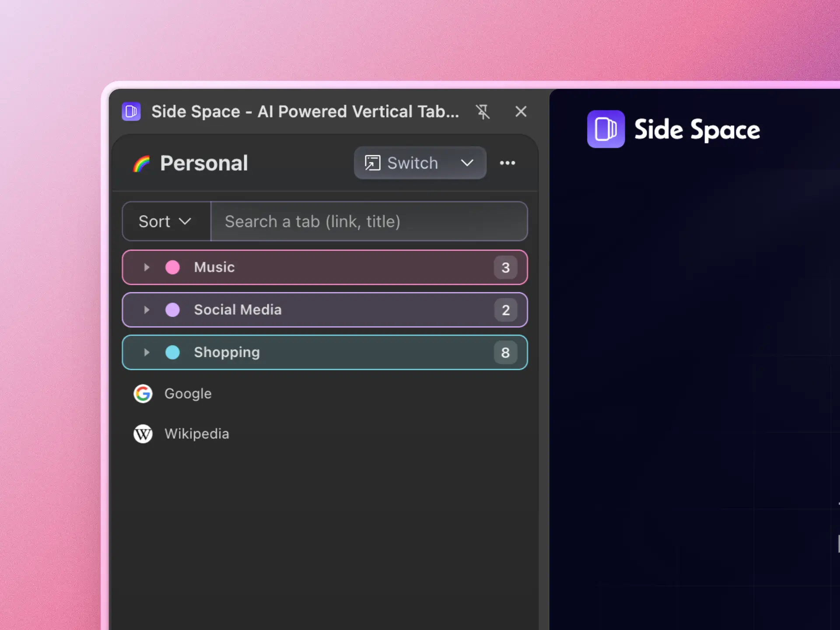Screen dimensions: 840x630
Task: Click the Side Space logo on the dark panel
Action: (x=605, y=129)
